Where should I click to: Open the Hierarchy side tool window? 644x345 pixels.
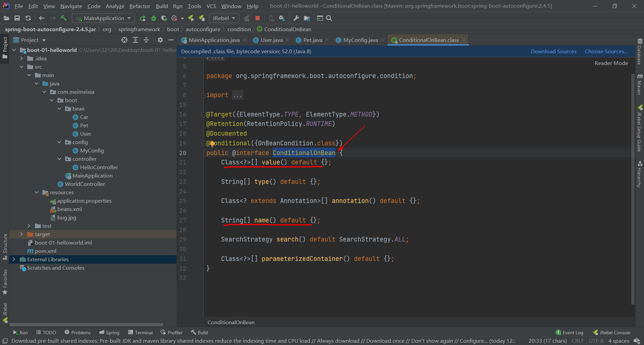point(640,174)
